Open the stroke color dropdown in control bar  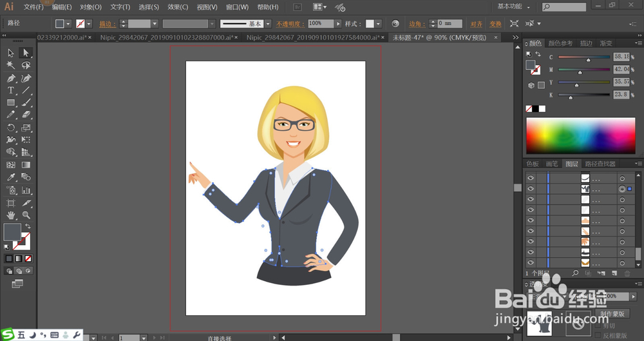click(89, 24)
